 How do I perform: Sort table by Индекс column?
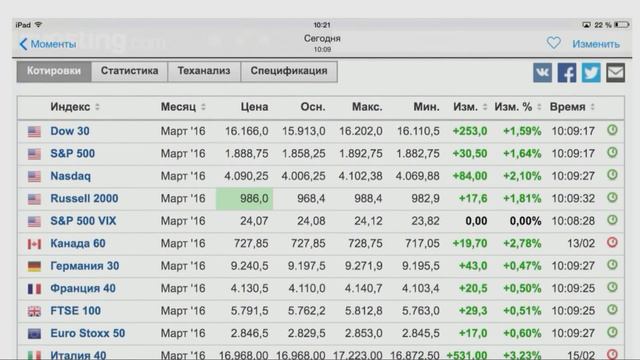point(75,107)
